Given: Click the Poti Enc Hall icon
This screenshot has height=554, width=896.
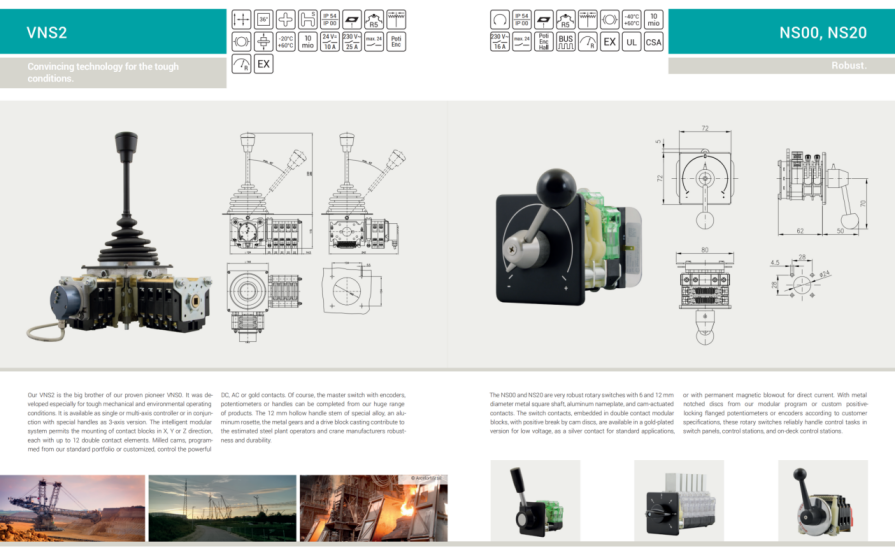Looking at the screenshot, I should point(543,41).
